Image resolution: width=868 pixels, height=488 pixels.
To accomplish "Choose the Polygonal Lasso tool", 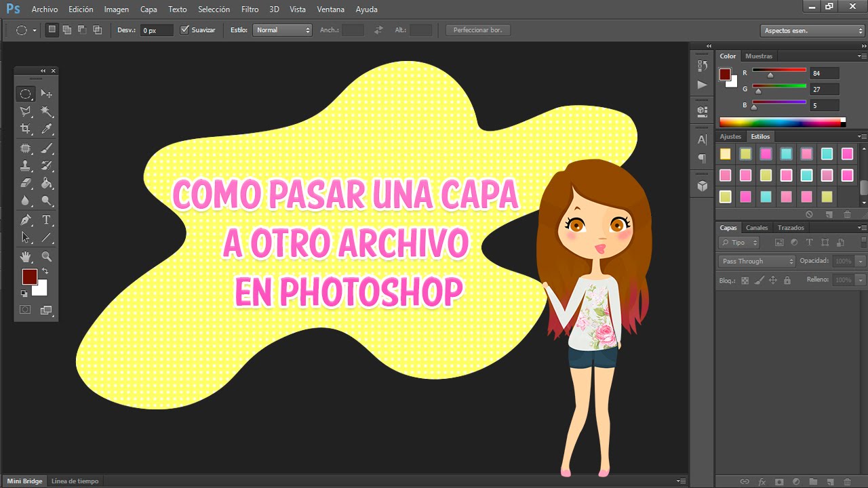I will pyautogui.click(x=26, y=111).
